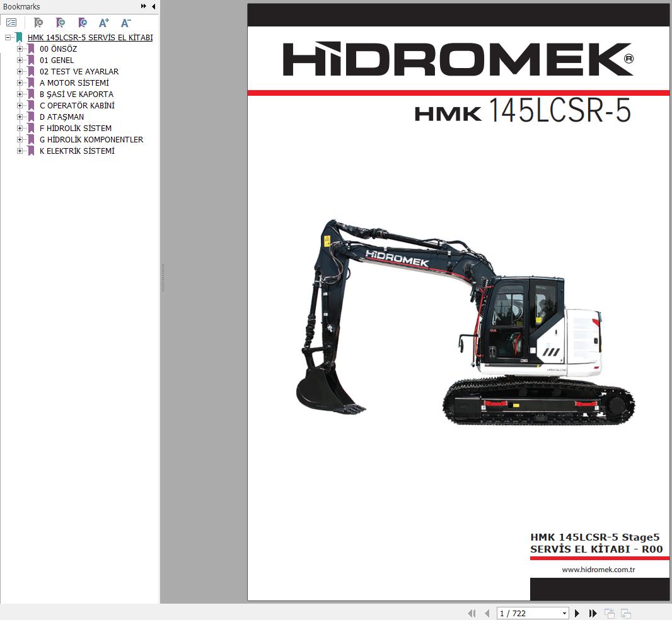Click the excavator image on the cover page
This screenshot has width=672, height=620.
[x=465, y=322]
